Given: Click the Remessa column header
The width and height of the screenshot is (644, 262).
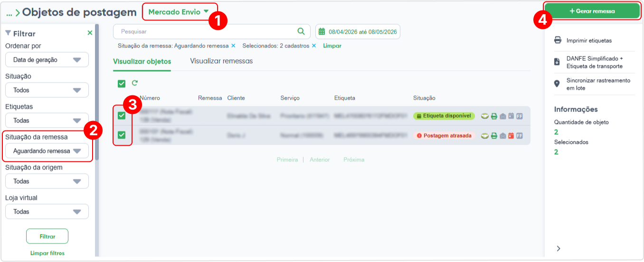Looking at the screenshot, I should click(210, 98).
